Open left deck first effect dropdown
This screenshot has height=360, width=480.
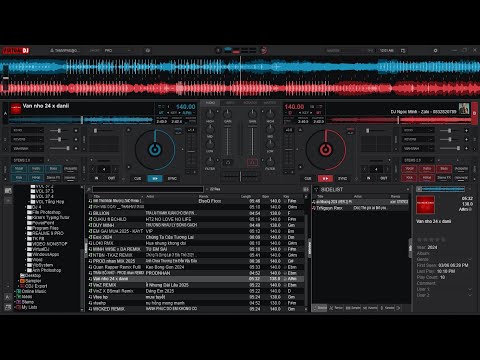click(27, 130)
